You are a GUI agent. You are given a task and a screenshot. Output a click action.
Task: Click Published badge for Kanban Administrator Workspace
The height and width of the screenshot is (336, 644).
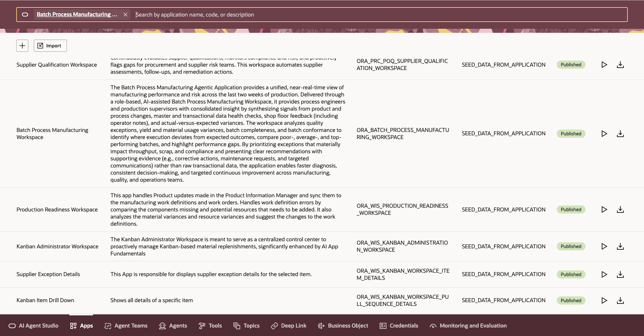571,246
